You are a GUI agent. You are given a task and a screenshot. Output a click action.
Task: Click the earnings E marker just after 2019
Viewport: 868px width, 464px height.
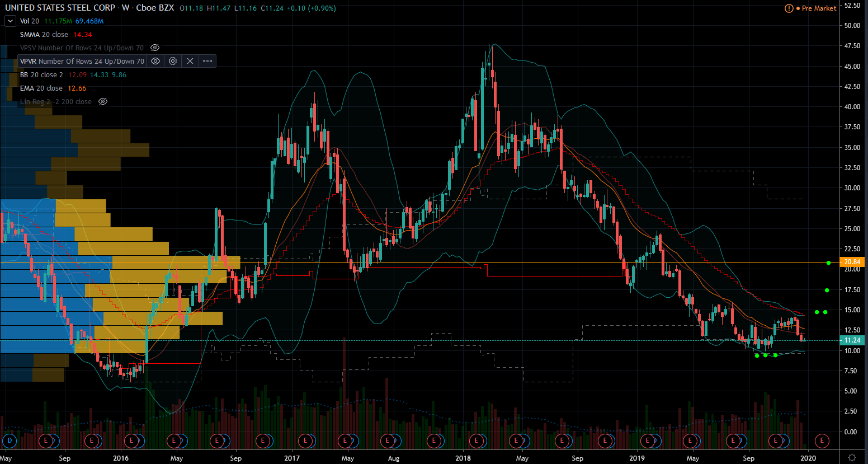click(648, 440)
